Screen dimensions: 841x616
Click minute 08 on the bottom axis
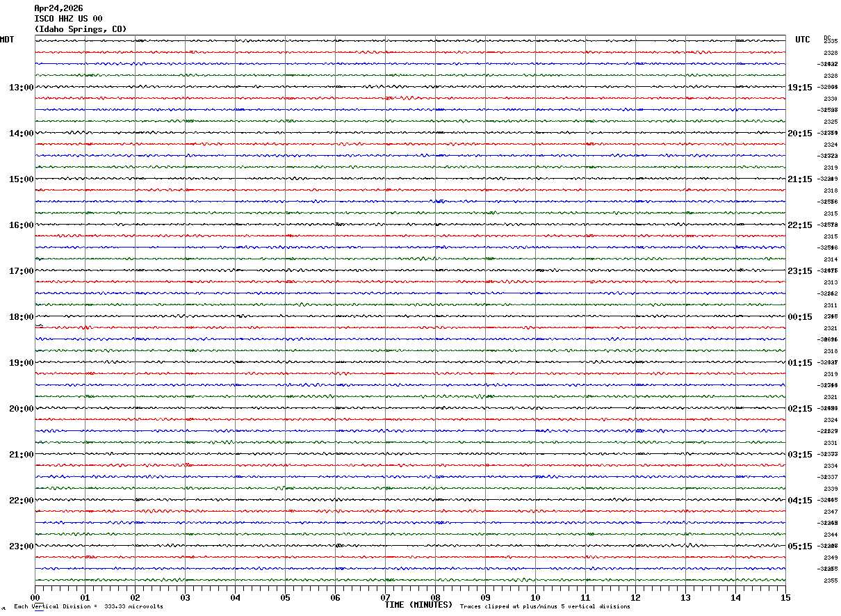click(x=436, y=597)
